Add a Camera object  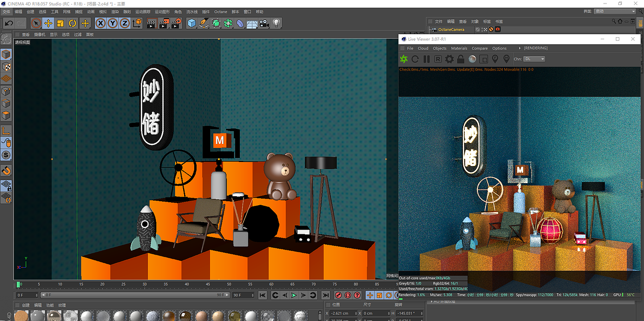coord(264,23)
